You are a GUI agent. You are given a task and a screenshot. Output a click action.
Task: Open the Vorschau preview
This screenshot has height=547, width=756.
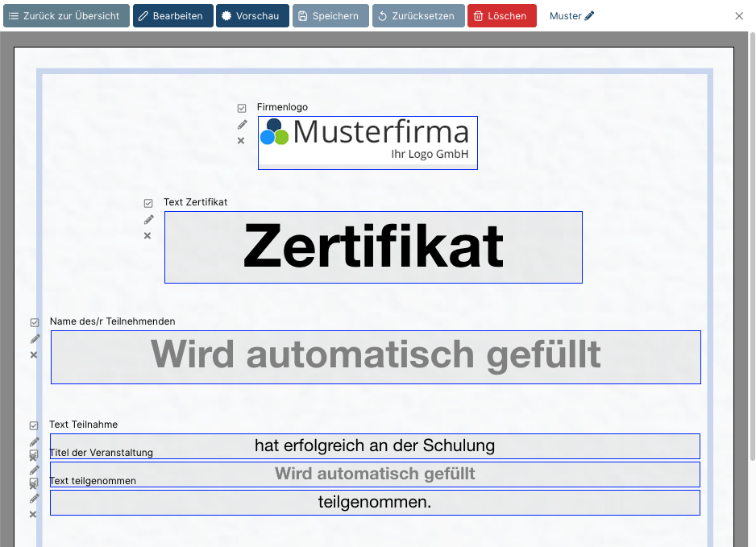coord(251,15)
